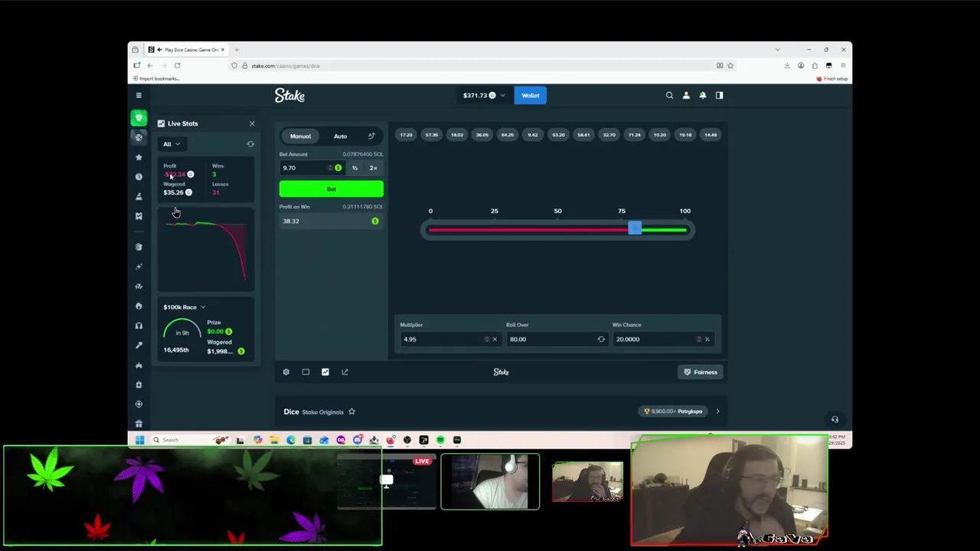Open the browser tab list chevron
This screenshot has height=551, width=980.
pyautogui.click(x=777, y=50)
